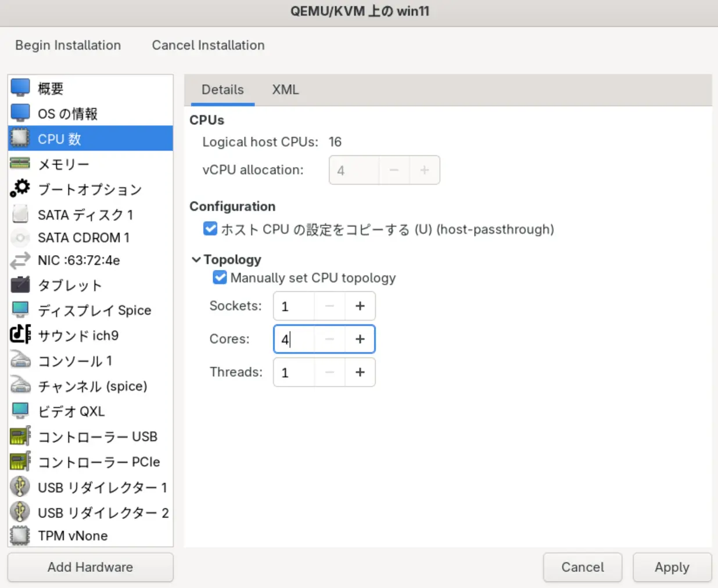Click inside the Threads value field
The width and height of the screenshot is (718, 588).
(293, 372)
